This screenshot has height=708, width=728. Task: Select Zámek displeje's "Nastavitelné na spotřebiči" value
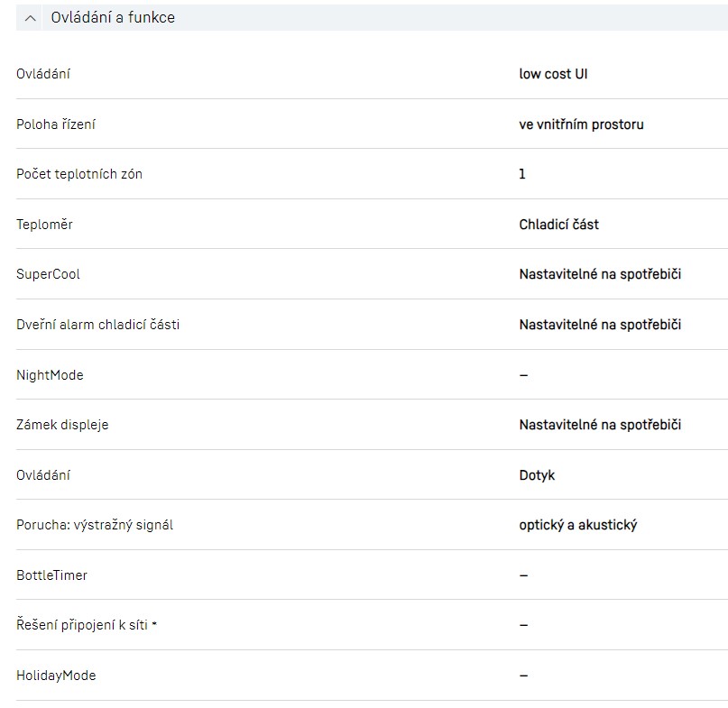tap(600, 425)
